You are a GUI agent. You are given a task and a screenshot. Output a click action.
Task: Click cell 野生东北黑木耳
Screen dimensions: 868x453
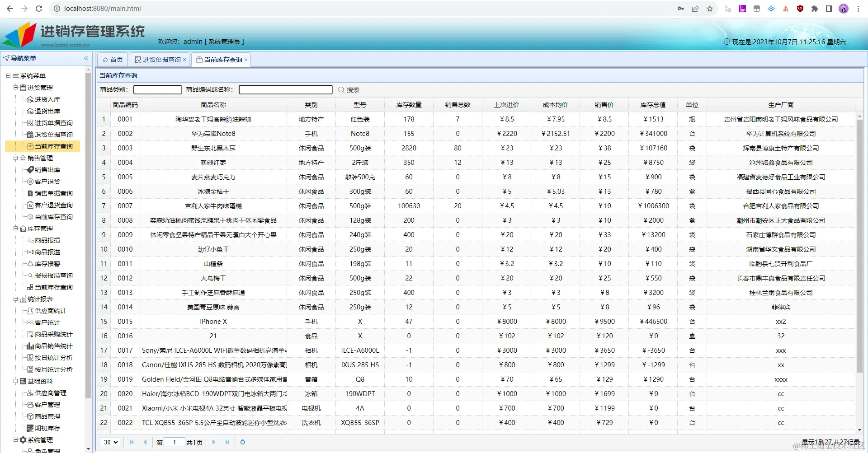pos(213,148)
